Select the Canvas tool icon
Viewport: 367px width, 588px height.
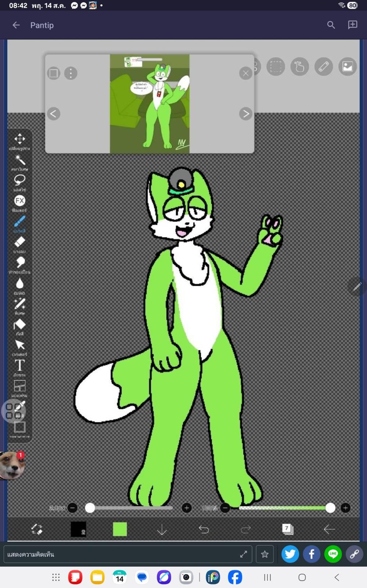click(19, 427)
